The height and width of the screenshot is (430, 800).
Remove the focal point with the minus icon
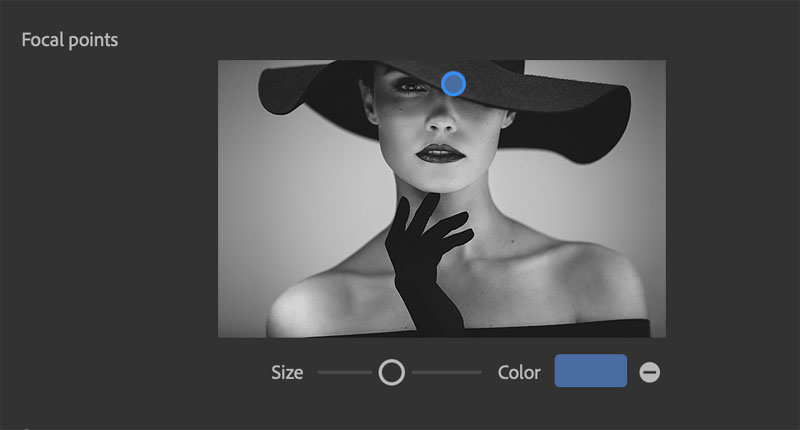pyautogui.click(x=649, y=373)
